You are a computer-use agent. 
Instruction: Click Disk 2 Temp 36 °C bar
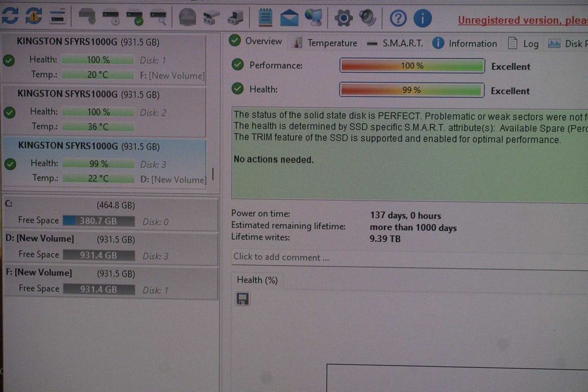98,127
